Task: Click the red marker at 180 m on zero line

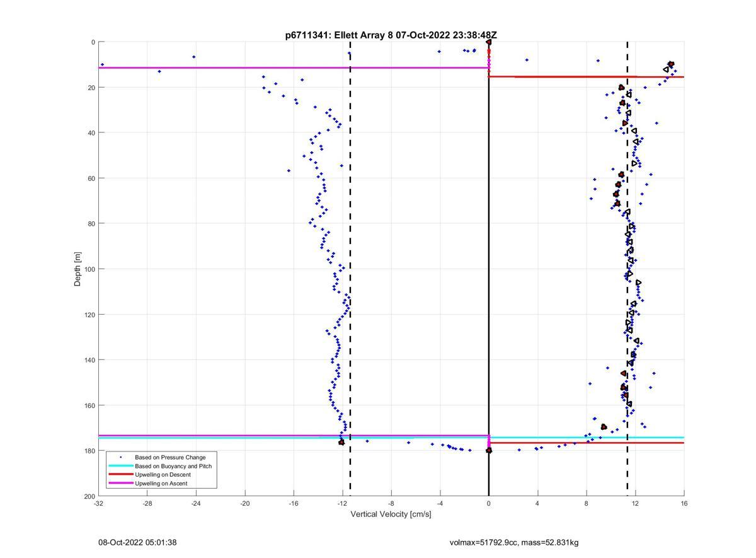Action: point(489,450)
